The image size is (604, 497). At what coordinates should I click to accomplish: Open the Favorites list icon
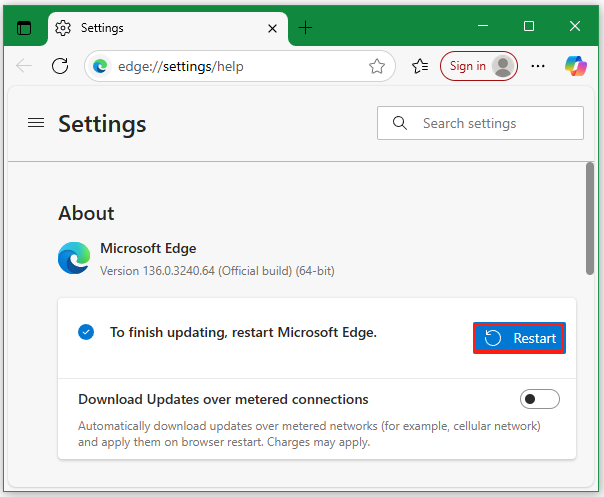(x=420, y=66)
